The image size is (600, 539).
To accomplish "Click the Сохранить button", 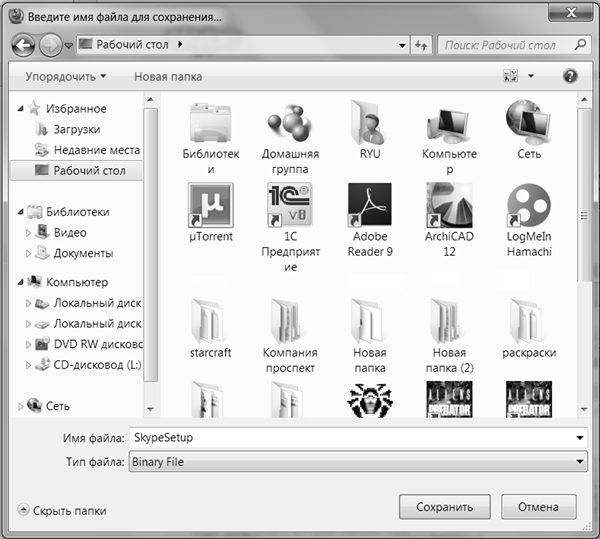I will (444, 507).
